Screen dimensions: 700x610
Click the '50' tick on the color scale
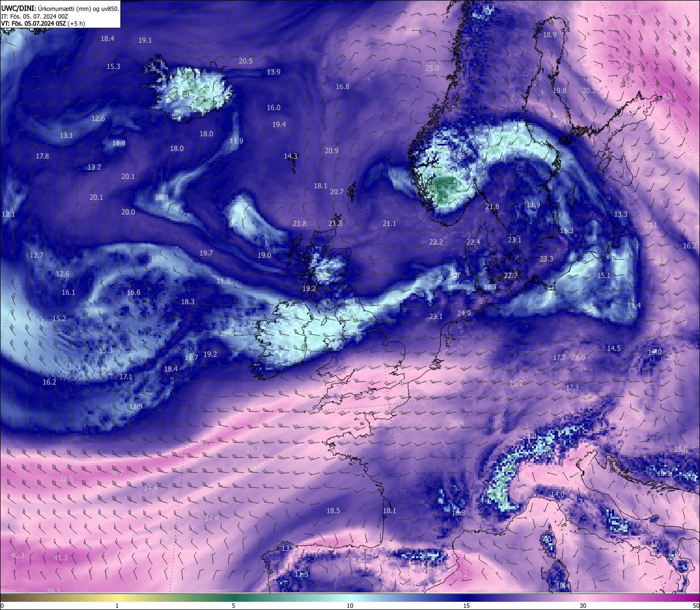pyautogui.click(x=695, y=606)
